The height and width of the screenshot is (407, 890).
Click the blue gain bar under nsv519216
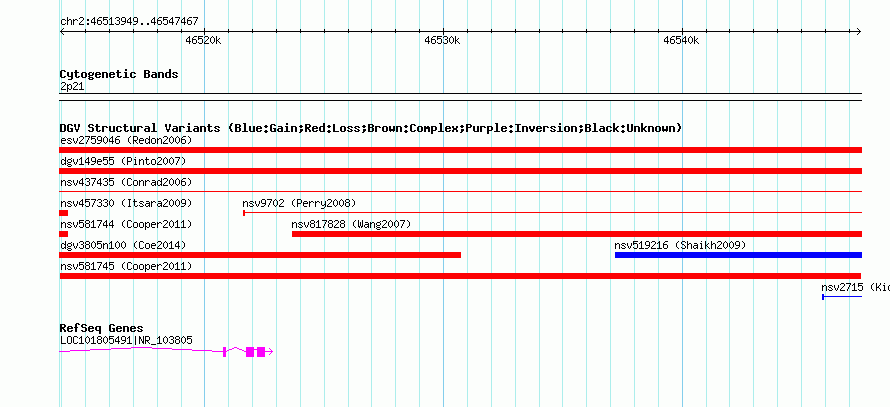coord(738,255)
